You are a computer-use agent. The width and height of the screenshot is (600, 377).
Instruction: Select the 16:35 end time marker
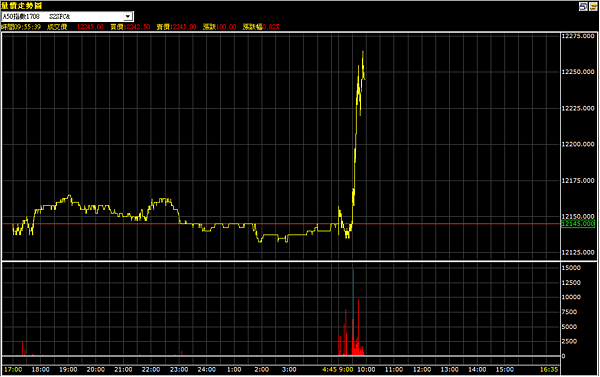tap(549, 370)
